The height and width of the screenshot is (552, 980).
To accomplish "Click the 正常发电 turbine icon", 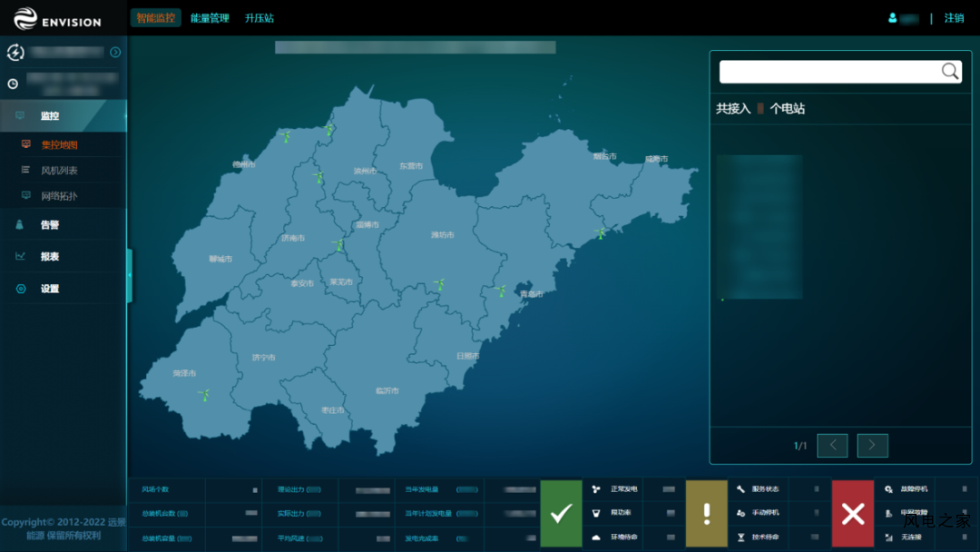I will click(x=595, y=489).
